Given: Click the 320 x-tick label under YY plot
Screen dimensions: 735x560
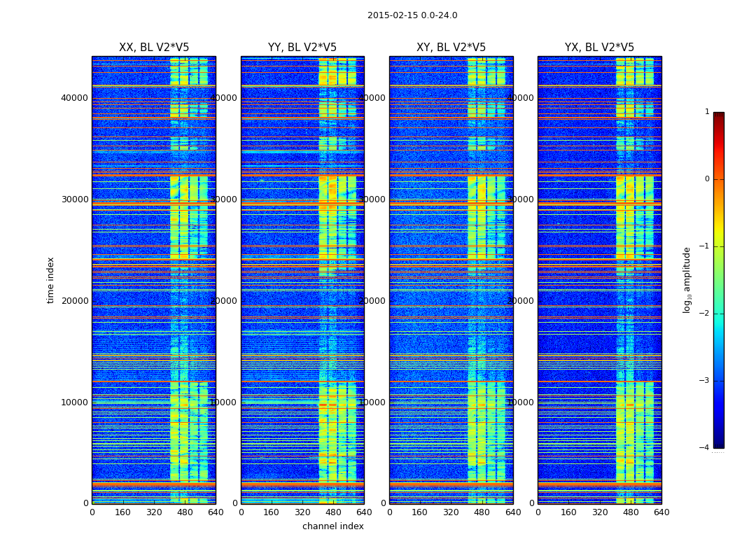Looking at the screenshot, I should coord(302,512).
